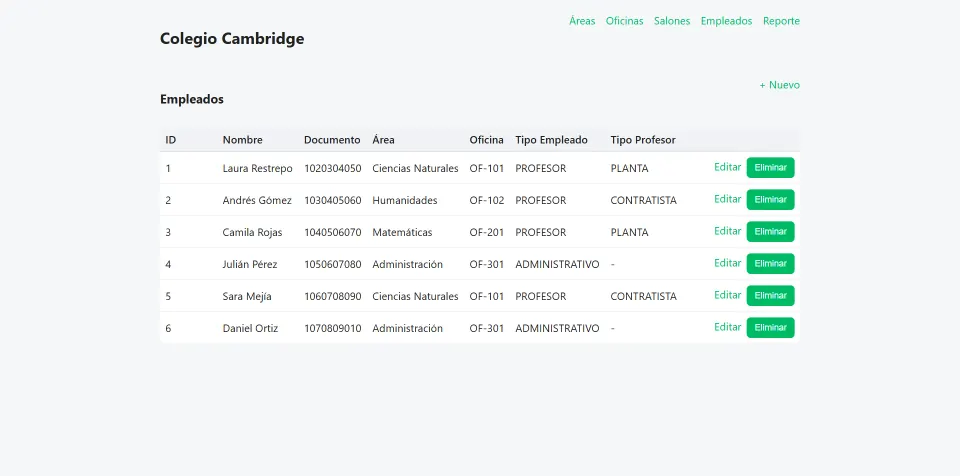Select the name Camila Rojas

click(x=252, y=232)
